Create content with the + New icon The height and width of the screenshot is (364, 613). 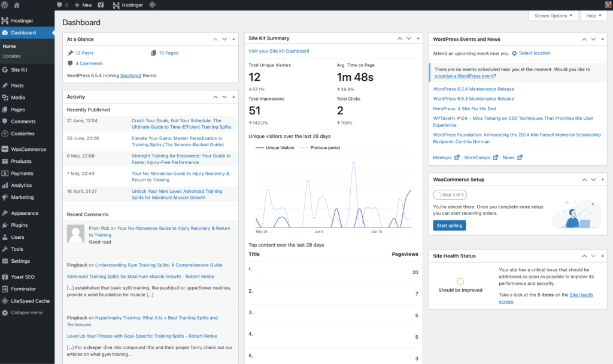(82, 4)
